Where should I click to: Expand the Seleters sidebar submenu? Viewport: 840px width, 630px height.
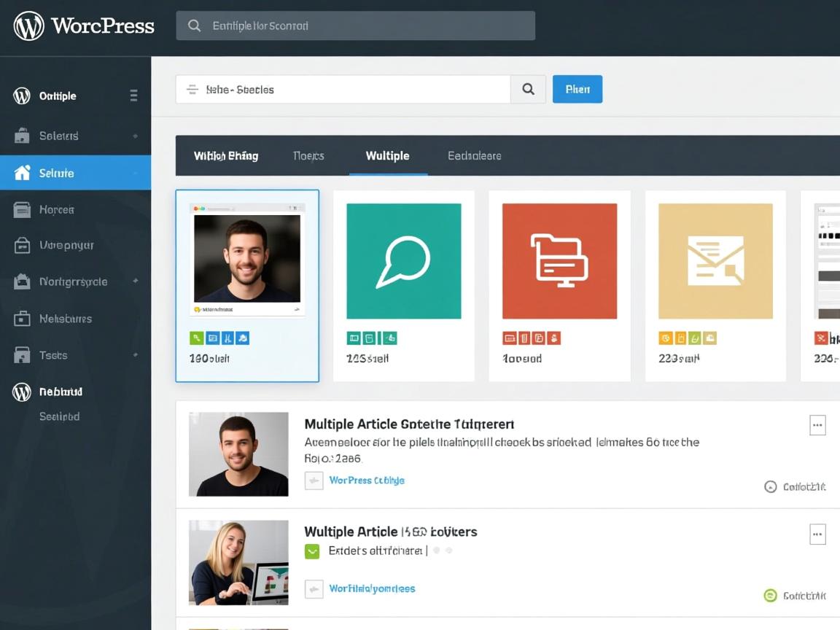(x=135, y=136)
